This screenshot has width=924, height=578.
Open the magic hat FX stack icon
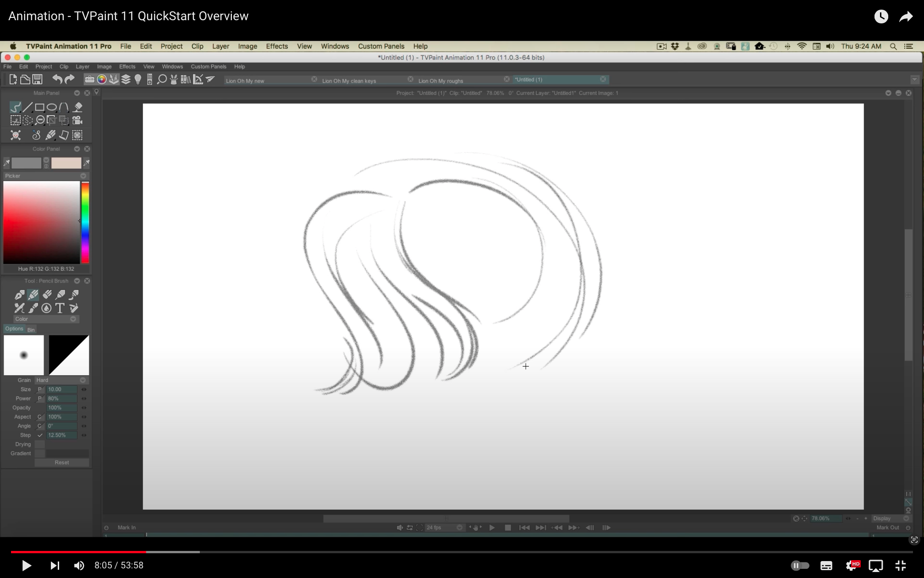point(174,79)
